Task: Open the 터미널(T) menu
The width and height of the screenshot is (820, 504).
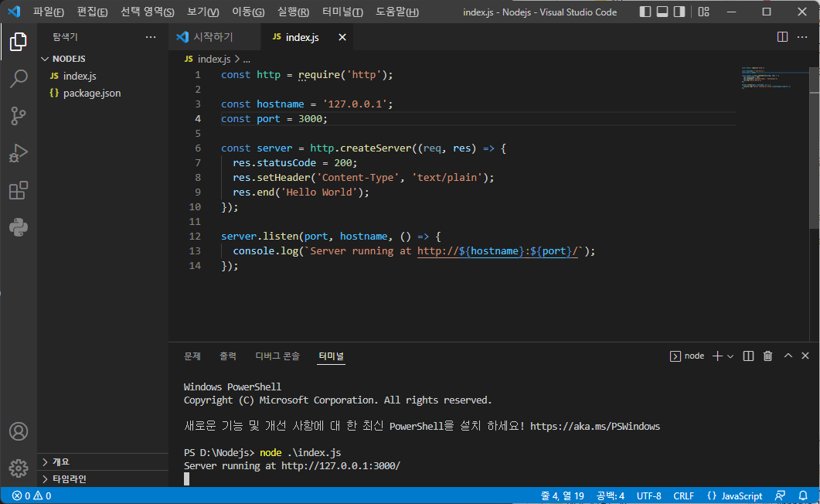Action: [342, 12]
